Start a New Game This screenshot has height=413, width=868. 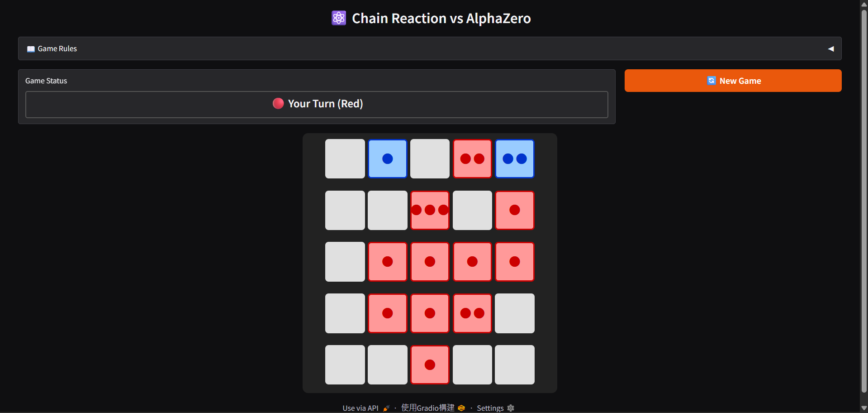(733, 81)
